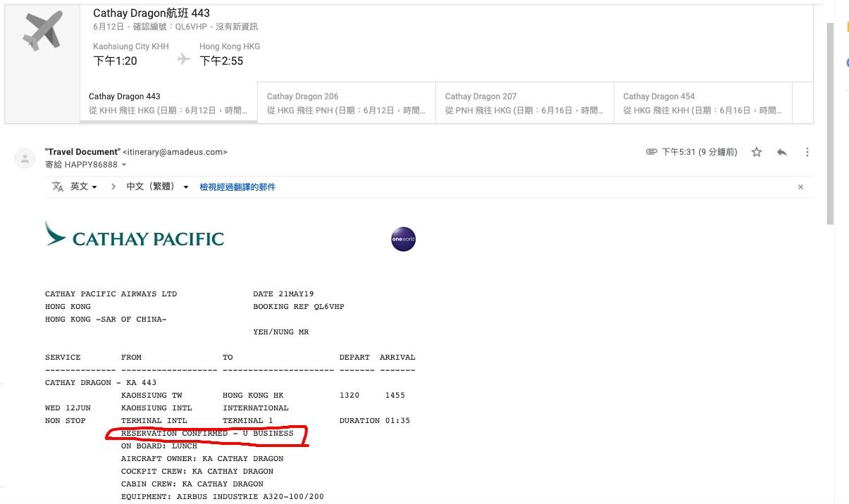Click the timestamp 下午5:31 (9 分鐘前)

(699, 152)
